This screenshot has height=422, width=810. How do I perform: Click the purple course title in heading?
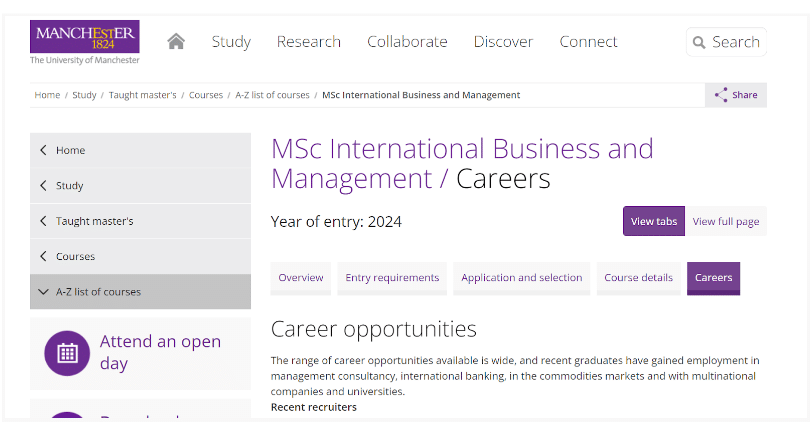(462, 163)
